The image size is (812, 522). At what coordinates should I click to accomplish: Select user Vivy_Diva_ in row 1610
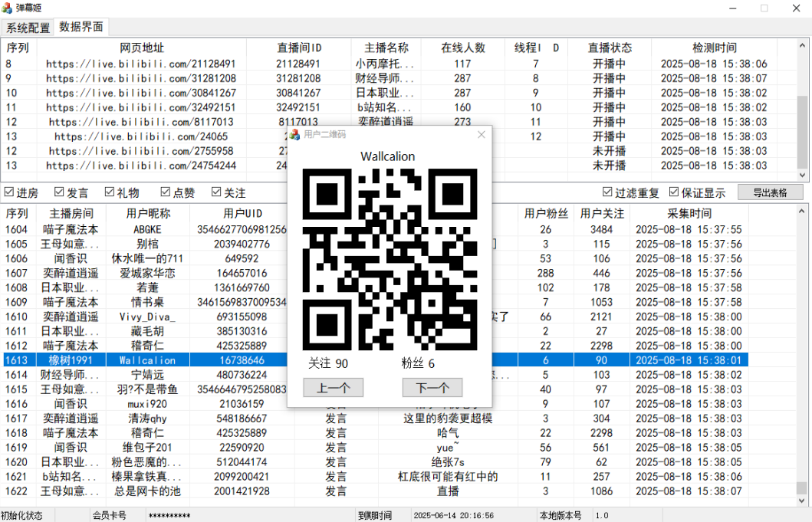(147, 317)
